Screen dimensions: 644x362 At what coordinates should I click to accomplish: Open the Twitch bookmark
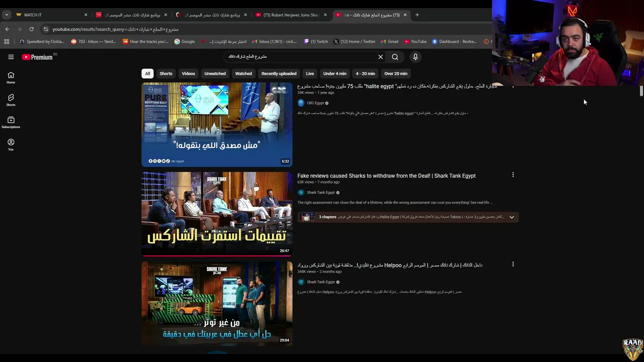click(316, 42)
